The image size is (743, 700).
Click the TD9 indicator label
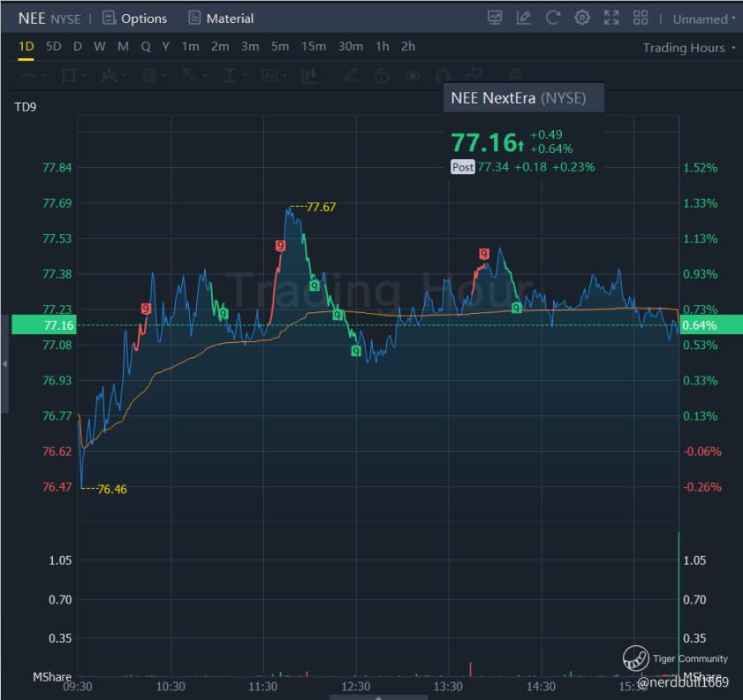coord(25,107)
